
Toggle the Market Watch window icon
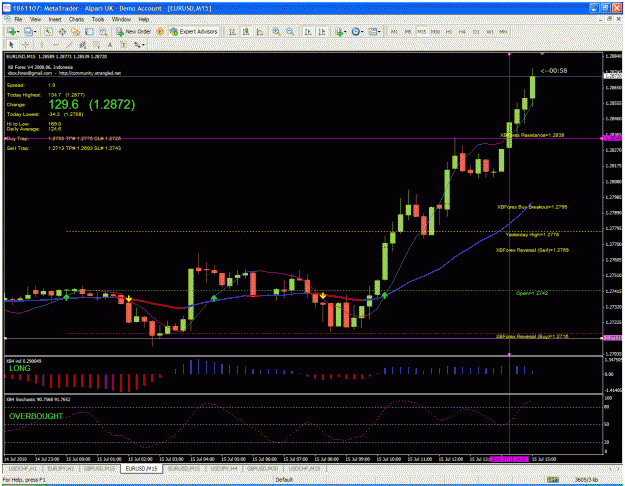coord(49,31)
